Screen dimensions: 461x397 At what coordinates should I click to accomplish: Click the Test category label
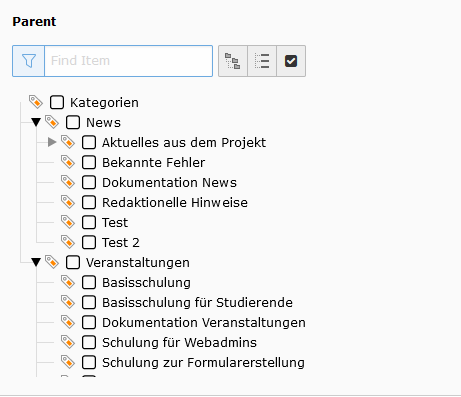115,223
